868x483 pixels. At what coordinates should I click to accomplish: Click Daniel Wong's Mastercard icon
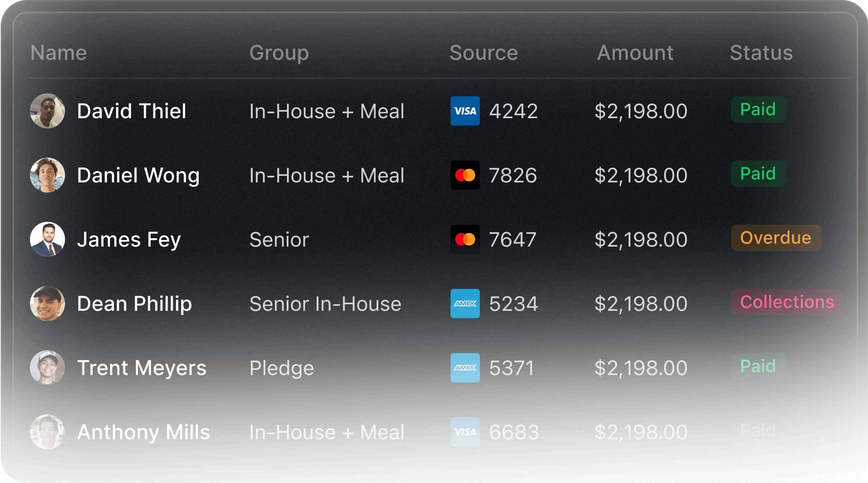(465, 175)
